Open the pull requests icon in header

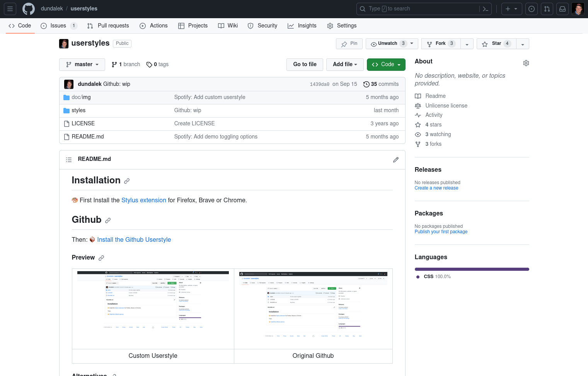pyautogui.click(x=547, y=9)
